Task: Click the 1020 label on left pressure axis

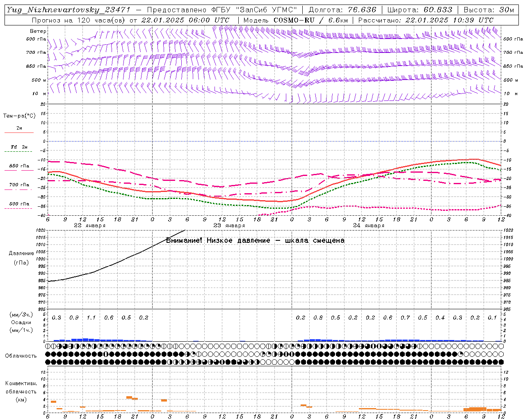Action: click(41, 230)
